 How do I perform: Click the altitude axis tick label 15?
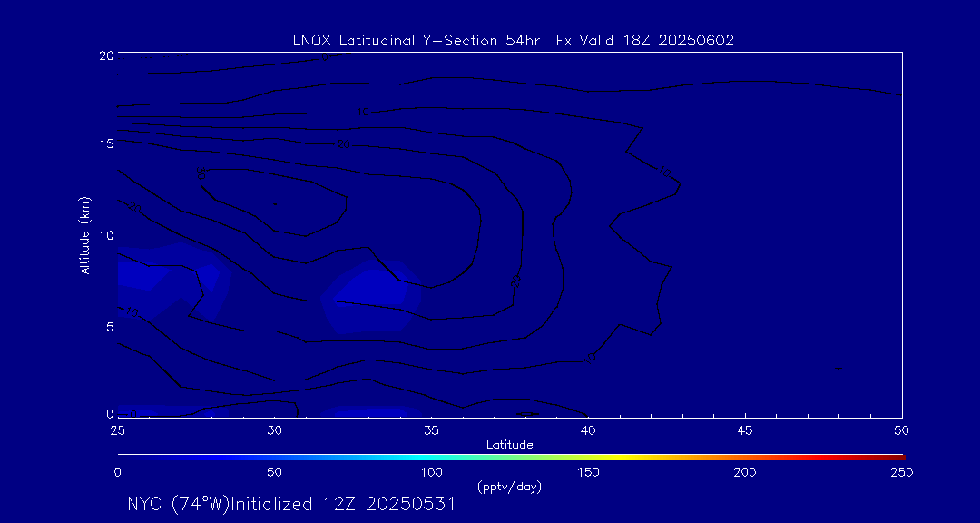[x=105, y=143]
